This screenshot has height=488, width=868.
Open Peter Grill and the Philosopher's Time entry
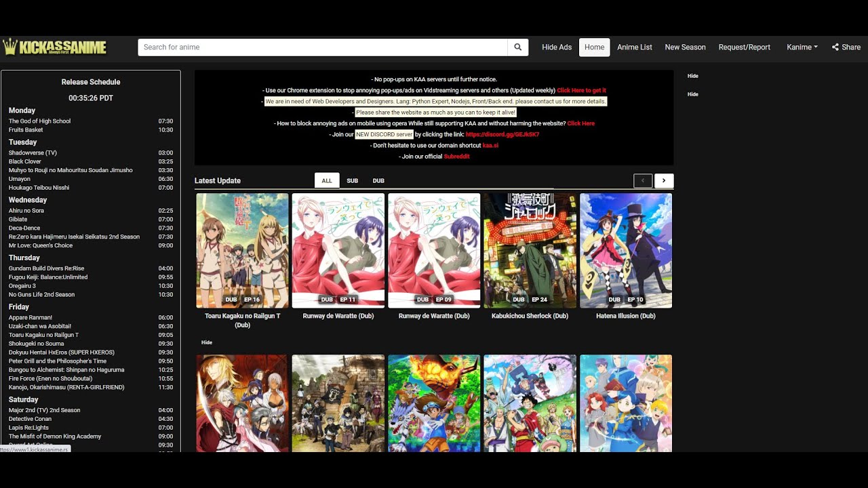(58, 361)
